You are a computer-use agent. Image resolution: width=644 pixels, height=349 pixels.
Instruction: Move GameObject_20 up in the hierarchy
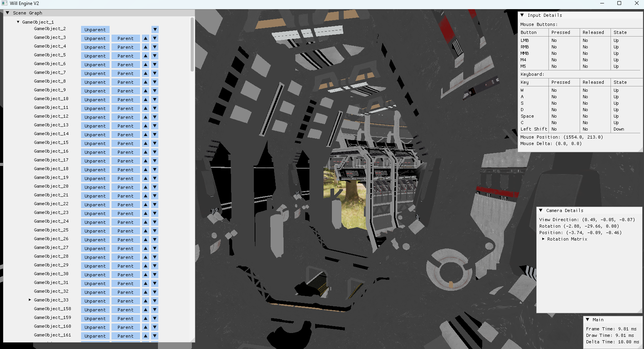pos(145,187)
